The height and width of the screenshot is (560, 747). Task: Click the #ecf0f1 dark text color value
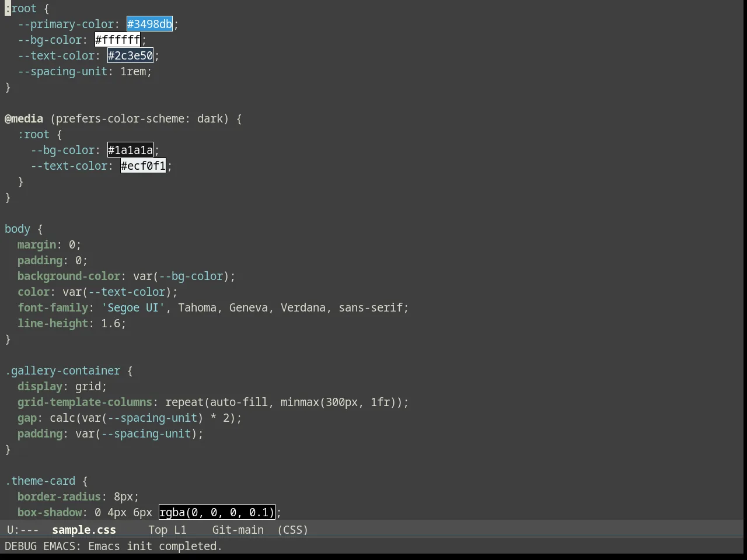coord(143,166)
